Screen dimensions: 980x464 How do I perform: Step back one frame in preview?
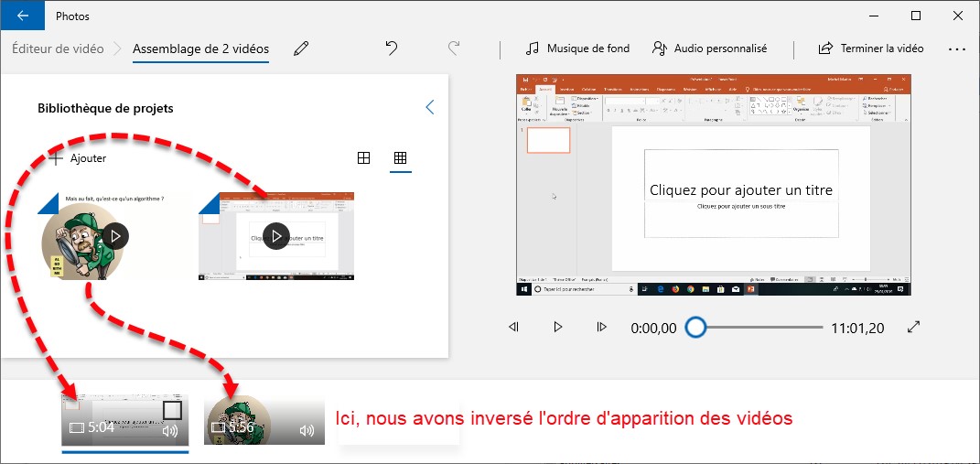pos(514,327)
